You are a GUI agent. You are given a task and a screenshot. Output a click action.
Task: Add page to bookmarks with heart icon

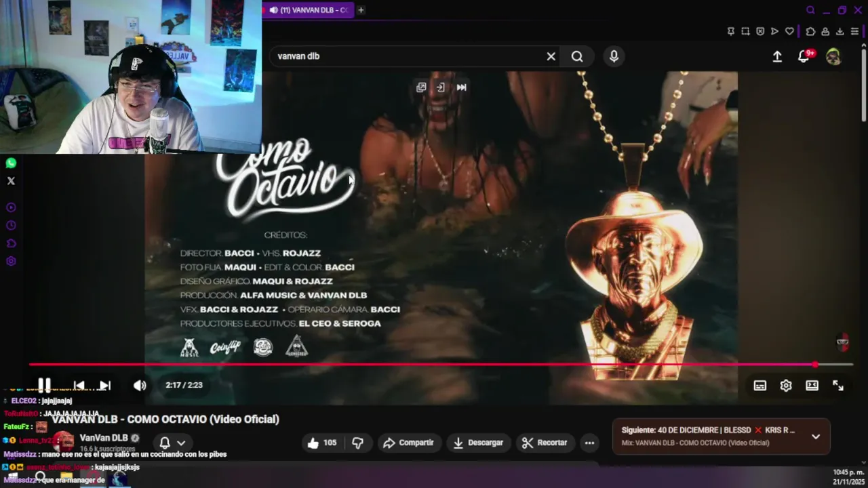click(789, 31)
